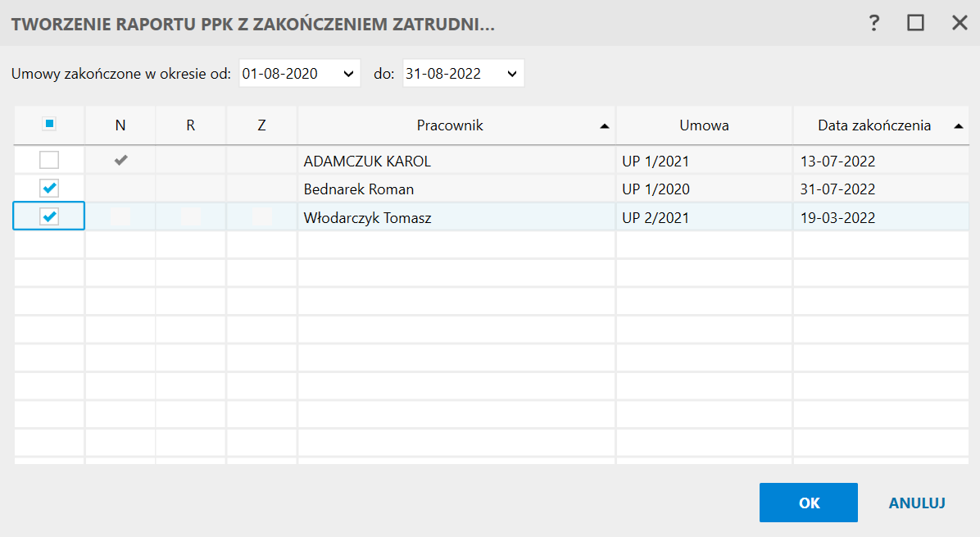Viewport: 980px width, 537px height.
Task: Click contract UP 1/2021 cell
Action: [705, 161]
